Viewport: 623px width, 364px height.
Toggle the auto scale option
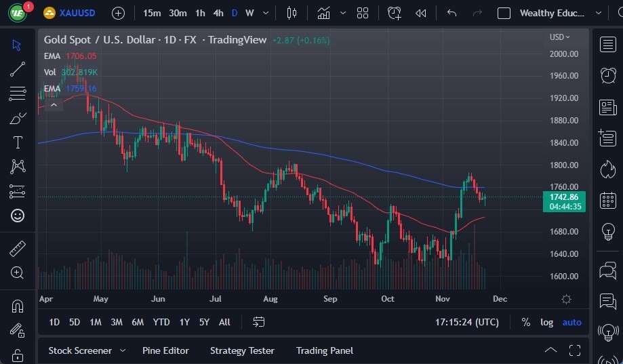[x=571, y=322]
